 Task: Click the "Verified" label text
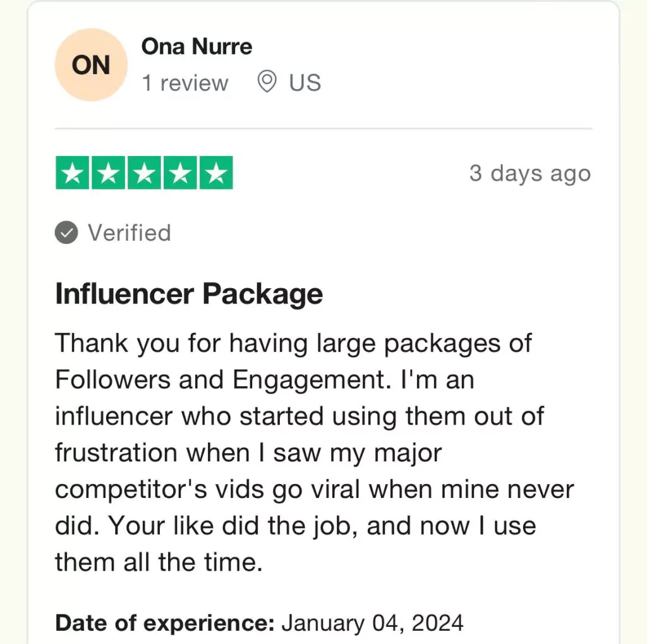pyautogui.click(x=130, y=233)
